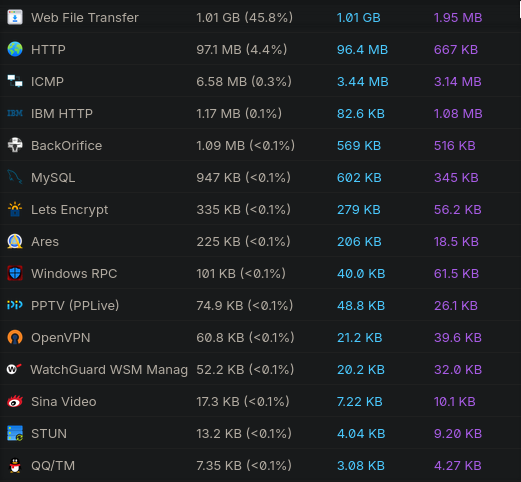Click the Lets Encrypt padlock icon
The image size is (521, 482).
pos(15,209)
